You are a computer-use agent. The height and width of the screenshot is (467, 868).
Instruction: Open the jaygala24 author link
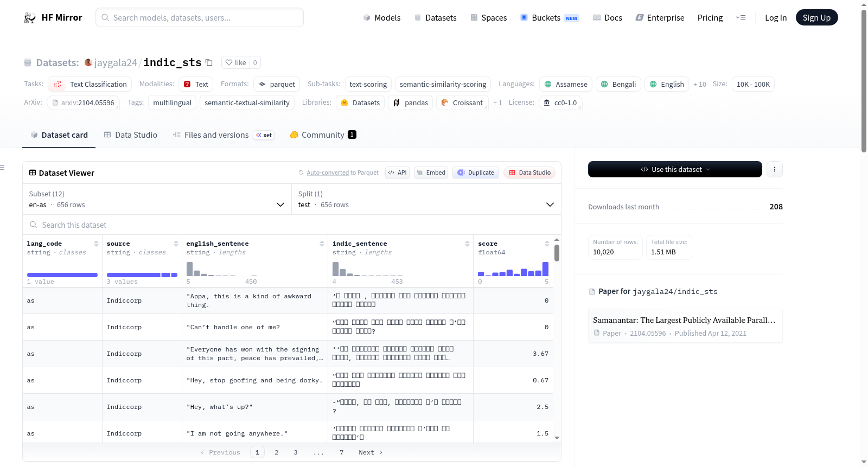[116, 62]
